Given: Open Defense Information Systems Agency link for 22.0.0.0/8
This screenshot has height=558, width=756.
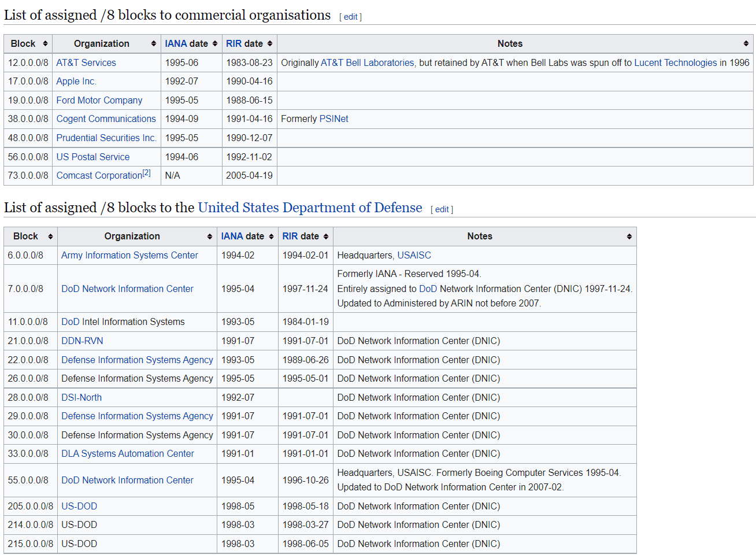Looking at the screenshot, I should (137, 360).
